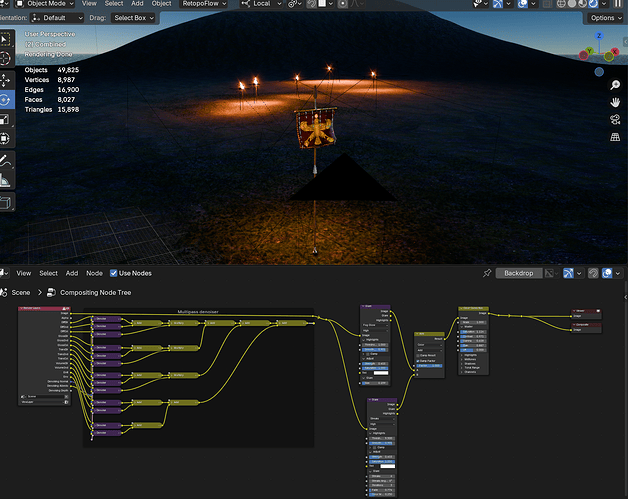Viewport: 628px width, 499px height.
Task: Toggle camera view icon
Action: pyautogui.click(x=615, y=119)
